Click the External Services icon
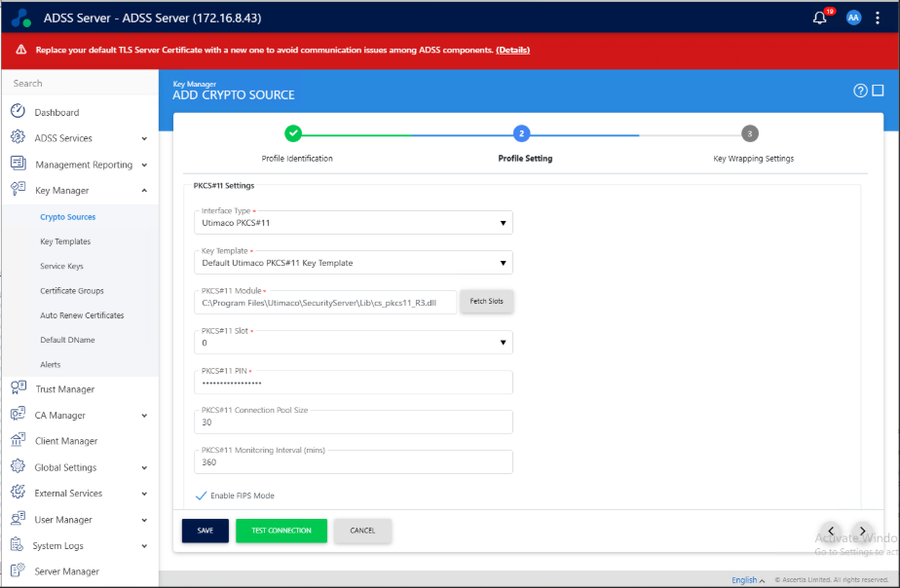This screenshot has height=588, width=900. point(18,493)
